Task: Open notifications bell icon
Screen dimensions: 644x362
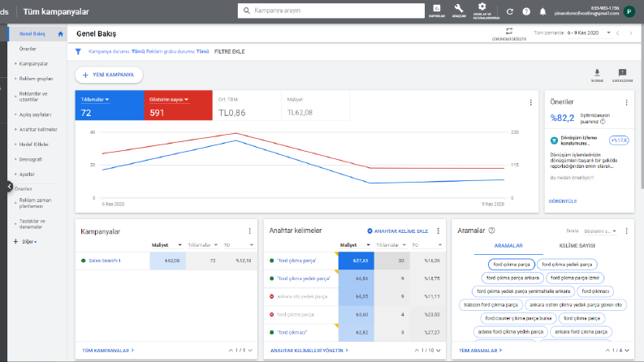Action: (x=542, y=11)
